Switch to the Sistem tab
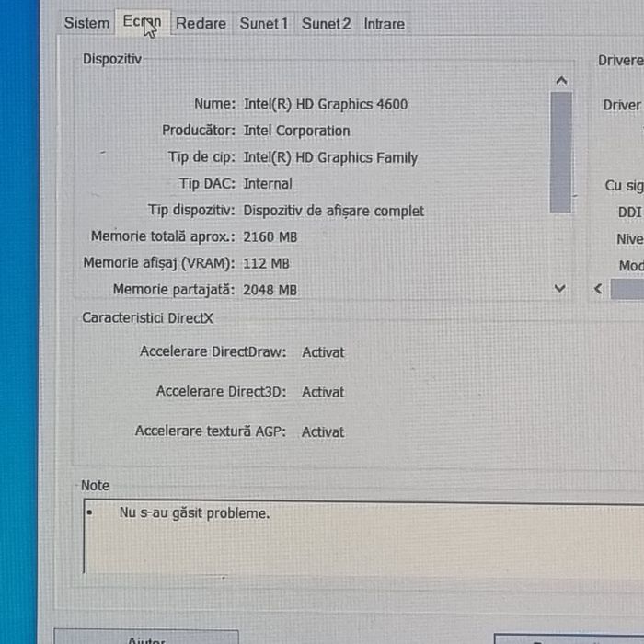The image size is (644, 644). (86, 23)
